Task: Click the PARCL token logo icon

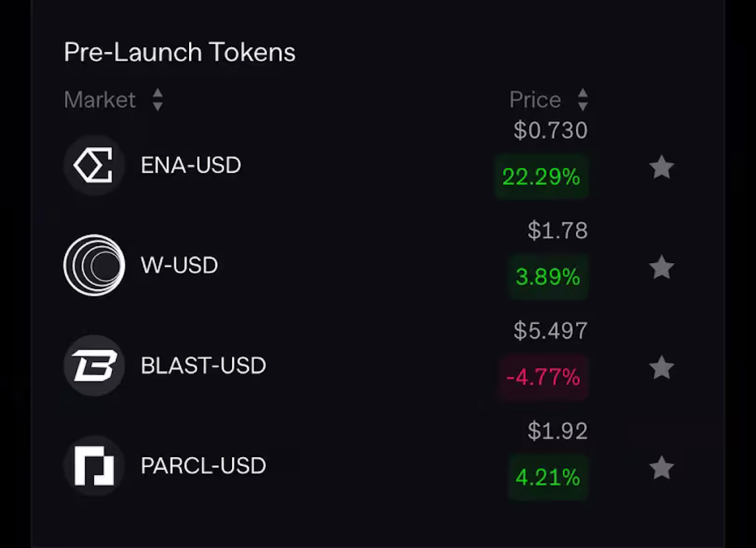Action: (x=94, y=466)
